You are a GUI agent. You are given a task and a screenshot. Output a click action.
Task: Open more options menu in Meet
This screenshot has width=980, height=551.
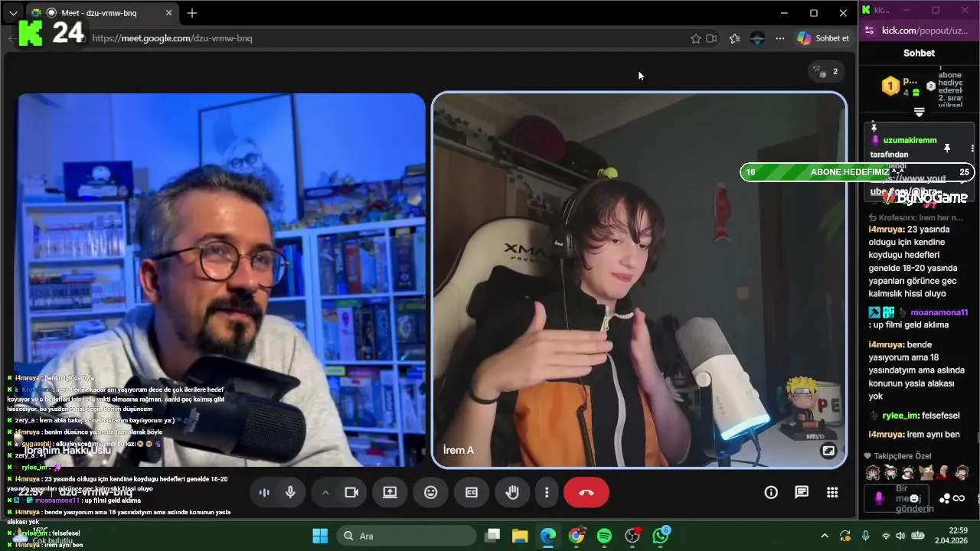coord(547,493)
